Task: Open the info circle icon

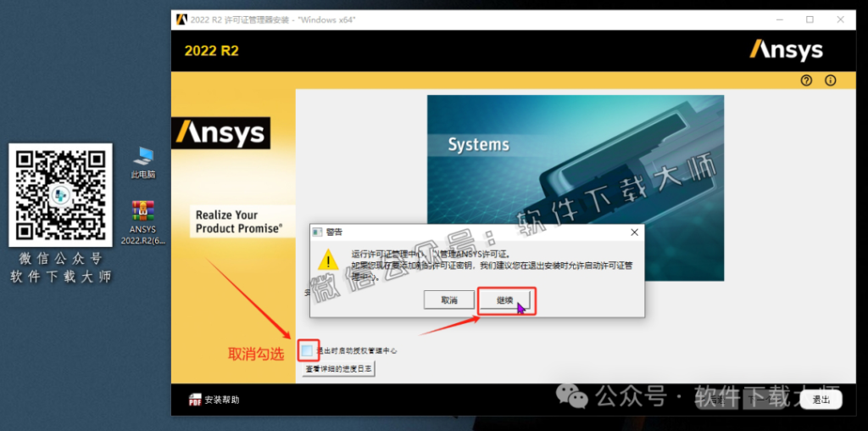Action: coord(831,81)
